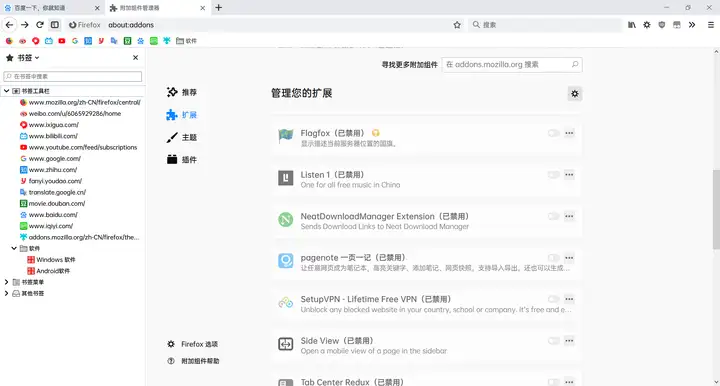Click the Flagfox extension icon
This screenshot has width=720, height=386.
tap(286, 136)
